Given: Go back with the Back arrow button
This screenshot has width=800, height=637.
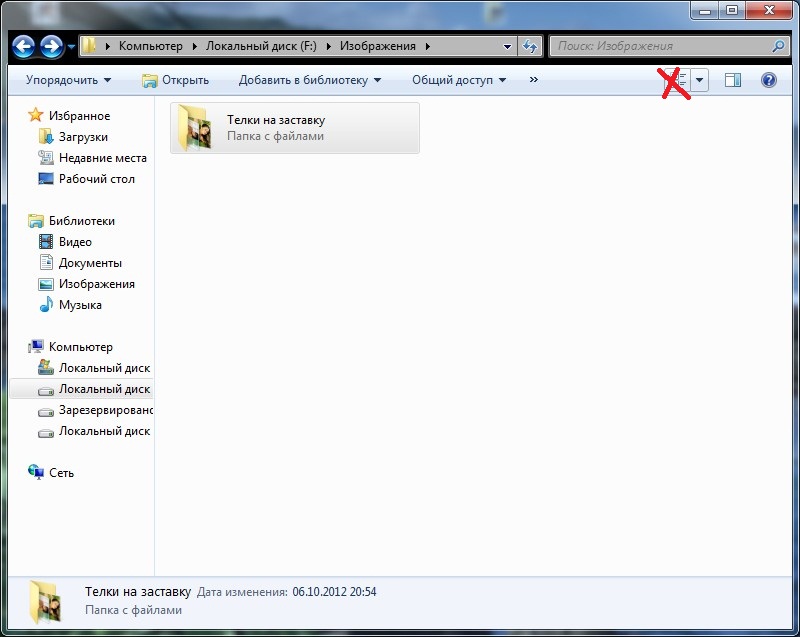Looking at the screenshot, I should pos(23,46).
